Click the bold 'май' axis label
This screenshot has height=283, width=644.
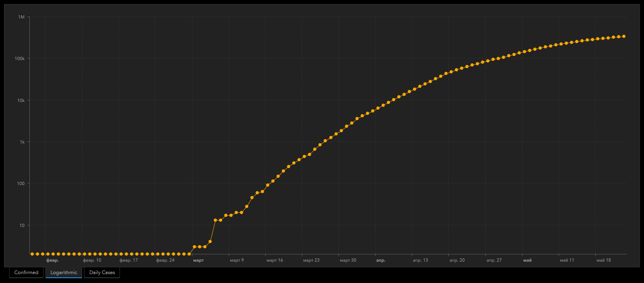(x=527, y=260)
